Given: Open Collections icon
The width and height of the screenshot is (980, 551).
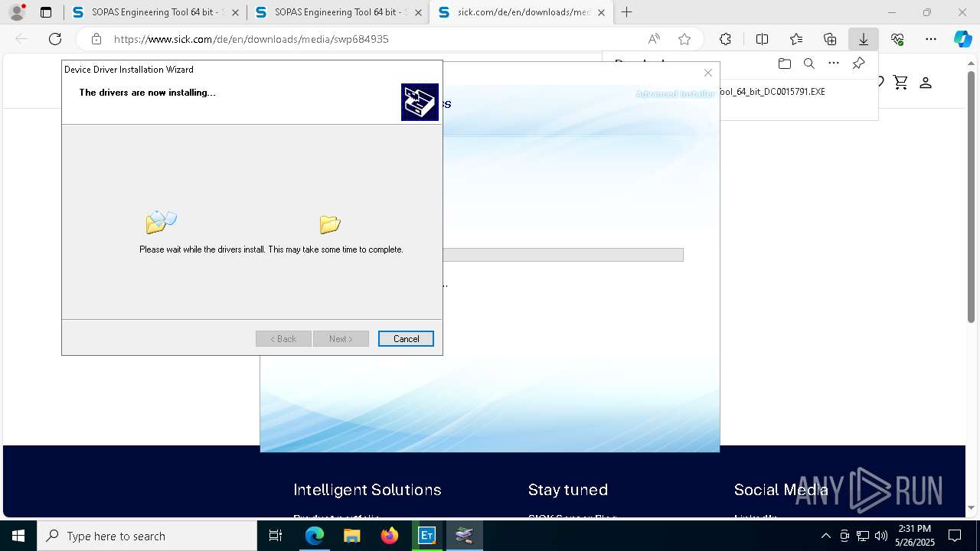Looking at the screenshot, I should pos(830,39).
